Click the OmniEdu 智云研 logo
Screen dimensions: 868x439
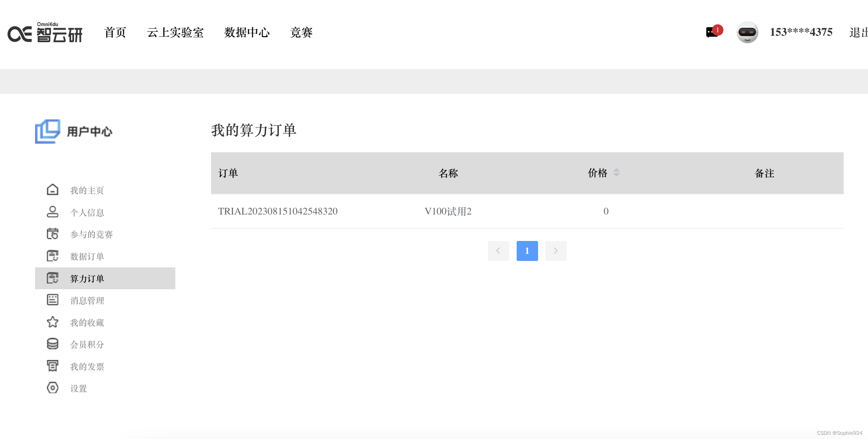pyautogui.click(x=45, y=33)
